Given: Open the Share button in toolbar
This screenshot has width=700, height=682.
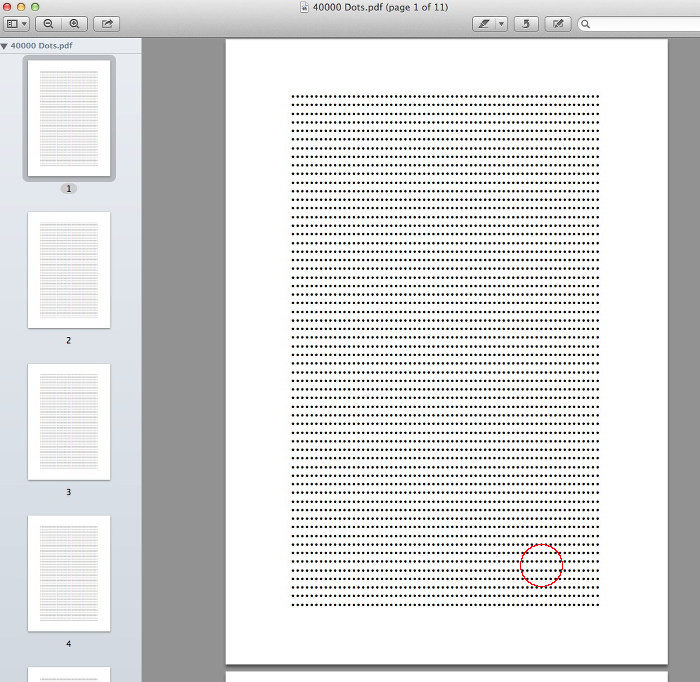Looking at the screenshot, I should pyautogui.click(x=106, y=24).
